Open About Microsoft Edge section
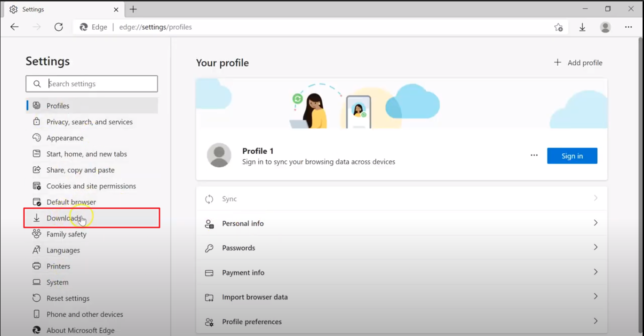 (92, 330)
